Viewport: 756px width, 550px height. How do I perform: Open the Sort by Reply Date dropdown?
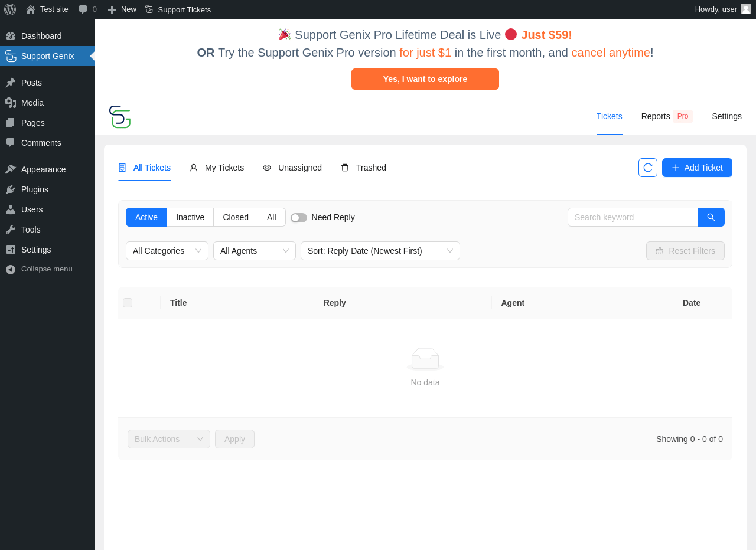[x=380, y=251]
